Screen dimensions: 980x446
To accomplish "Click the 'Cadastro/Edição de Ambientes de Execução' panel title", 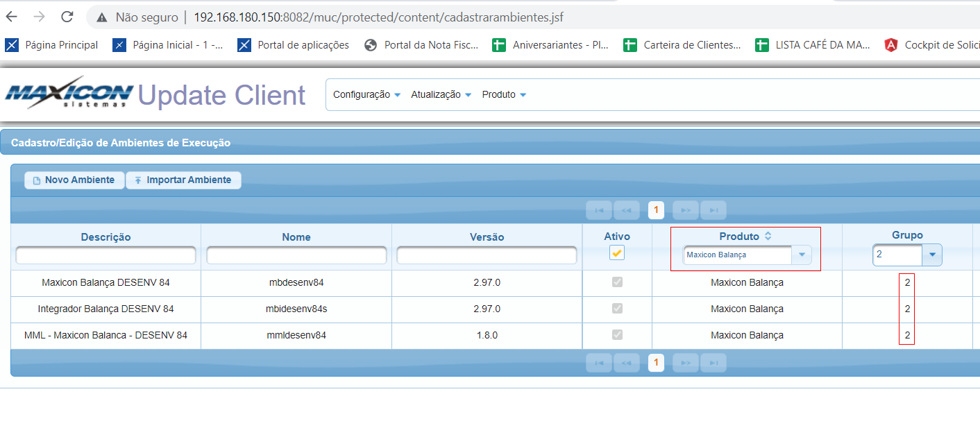I will pyautogui.click(x=121, y=143).
